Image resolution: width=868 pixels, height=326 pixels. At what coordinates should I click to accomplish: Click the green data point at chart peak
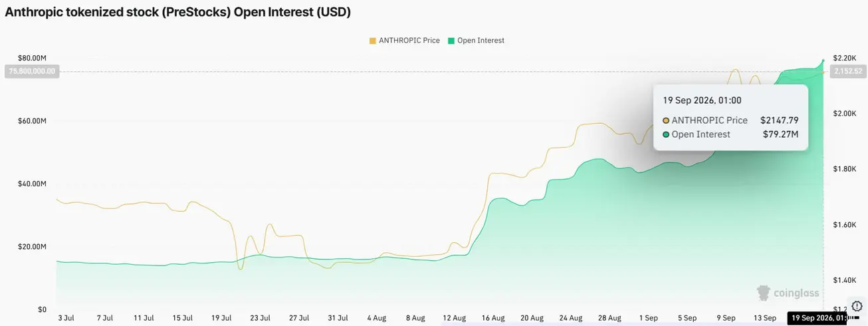click(x=824, y=61)
